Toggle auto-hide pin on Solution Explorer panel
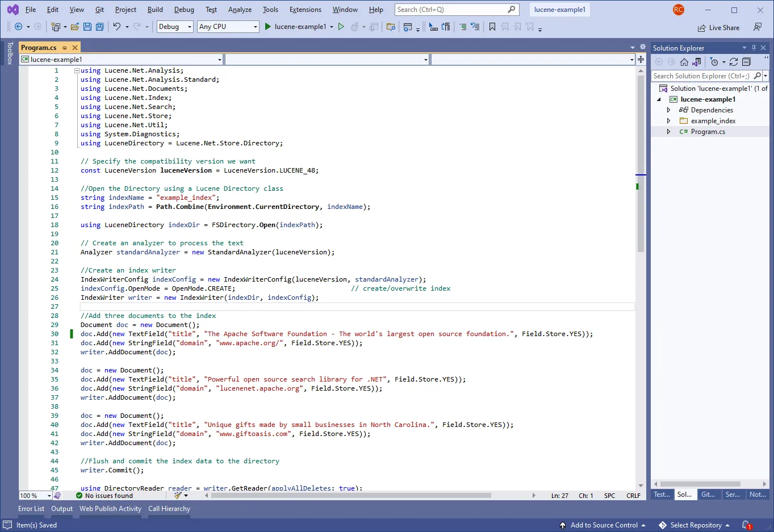Screen dimensions: 774x532 pos(754,48)
